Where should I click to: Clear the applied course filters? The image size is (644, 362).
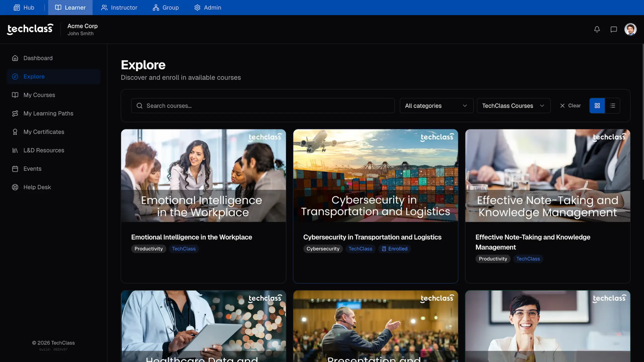coord(570,106)
